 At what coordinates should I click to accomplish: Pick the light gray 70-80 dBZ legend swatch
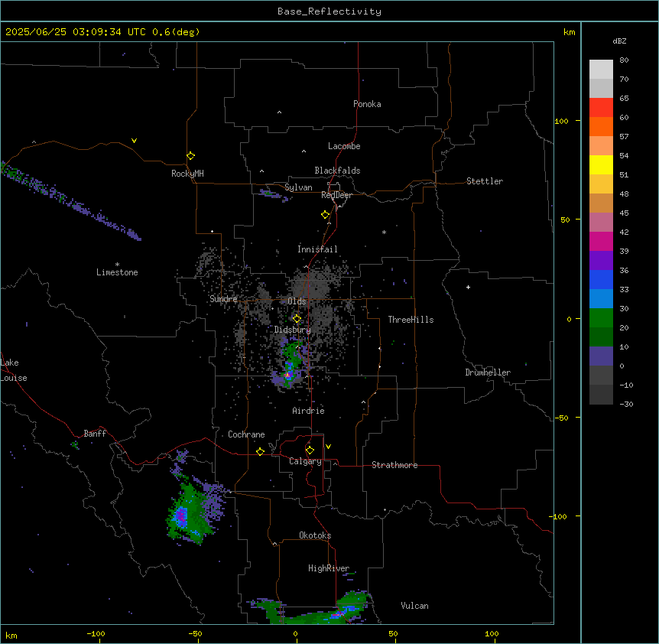coord(601,70)
